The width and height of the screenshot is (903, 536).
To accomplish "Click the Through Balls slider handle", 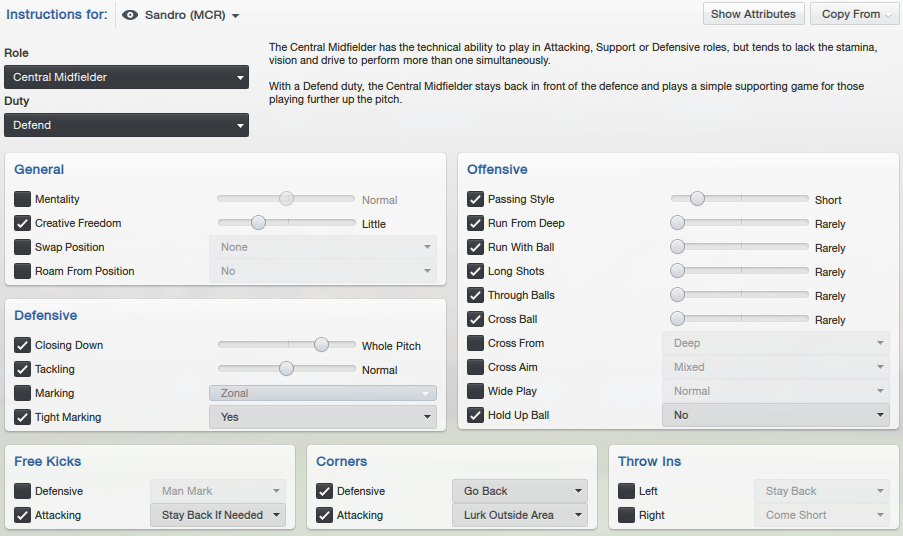I will coord(677,294).
